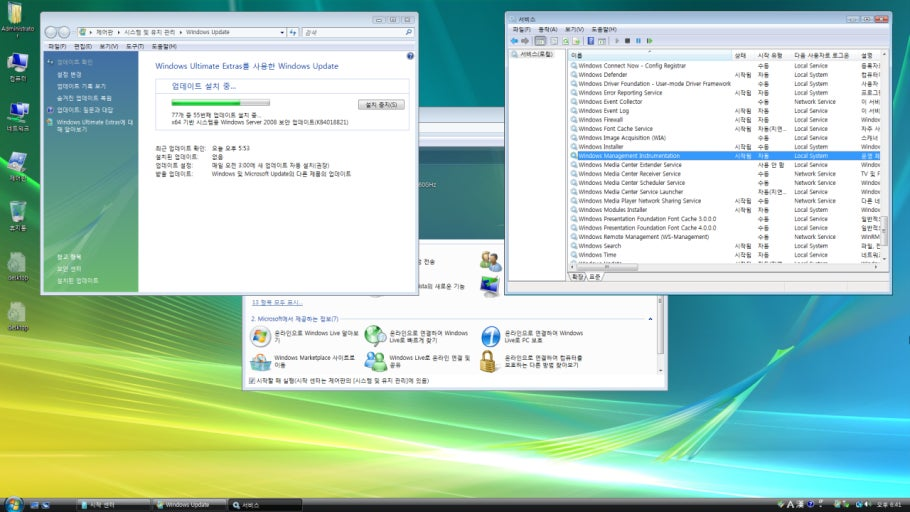Click Show Desktop quick launch icon
Viewport: 910px width, 512px height.
pos(34,505)
